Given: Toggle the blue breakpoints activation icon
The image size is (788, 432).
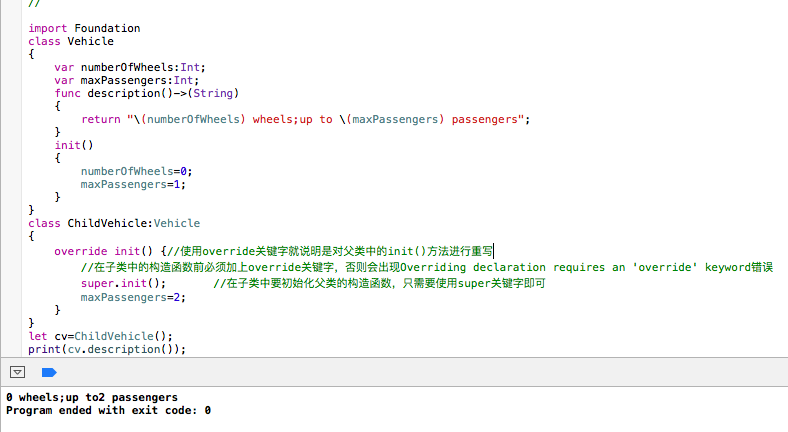Looking at the screenshot, I should pos(49,372).
